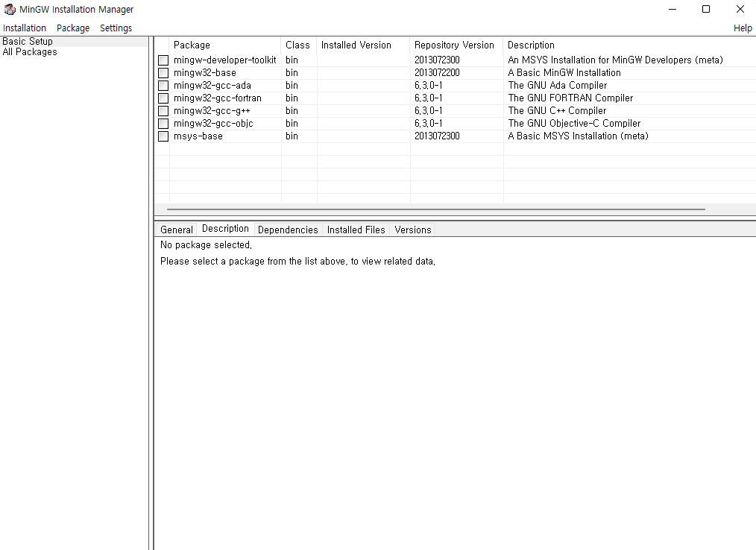Click 'The GNU FORTRAN Compiler' description
756x550 pixels.
pos(570,98)
